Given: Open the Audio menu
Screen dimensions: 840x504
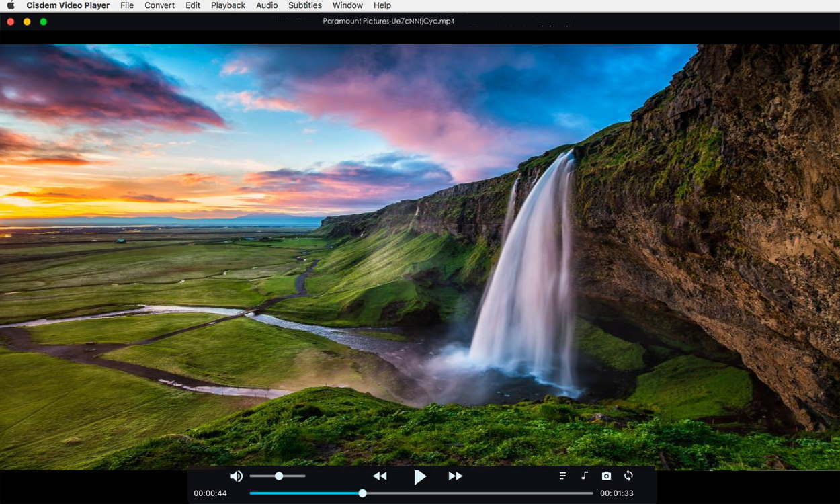Looking at the screenshot, I should pos(267,5).
